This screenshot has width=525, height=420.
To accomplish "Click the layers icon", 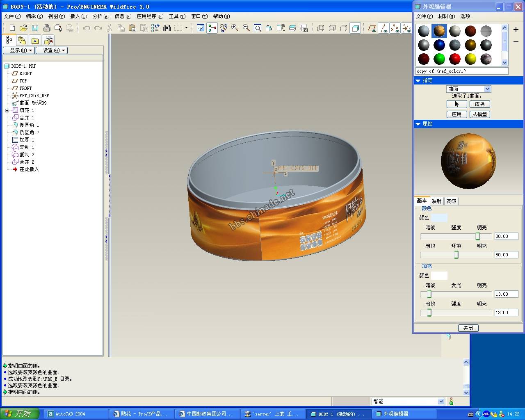I will point(292,28).
